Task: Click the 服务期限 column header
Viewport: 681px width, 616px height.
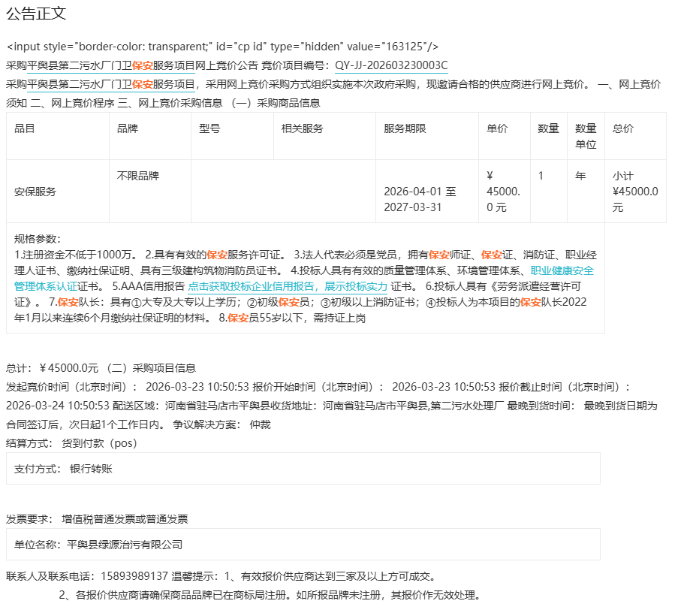Action: pos(405,128)
